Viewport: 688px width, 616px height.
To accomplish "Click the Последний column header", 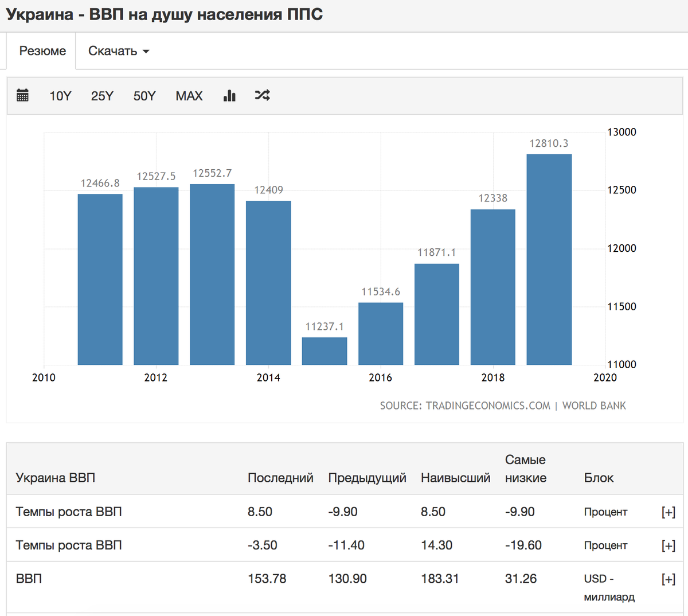I will pyautogui.click(x=280, y=478).
